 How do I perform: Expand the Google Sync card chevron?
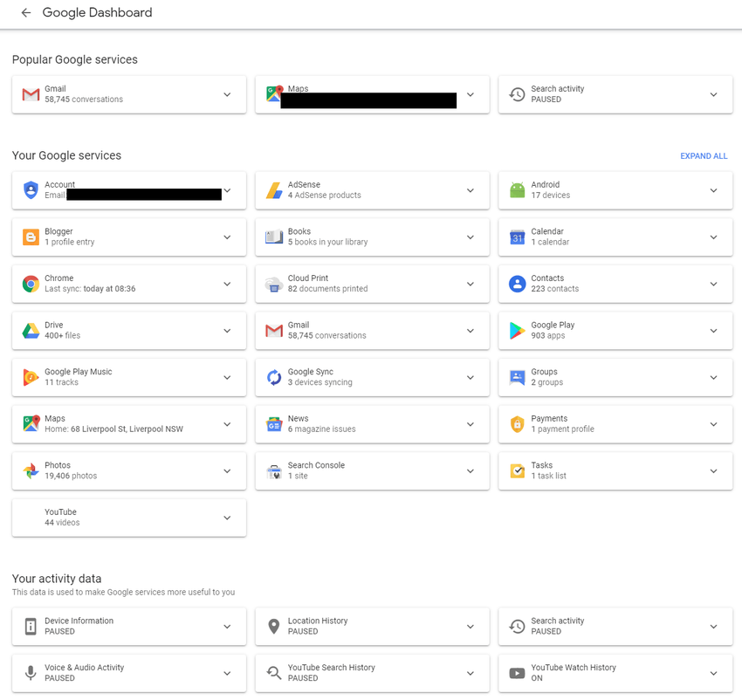click(x=471, y=377)
